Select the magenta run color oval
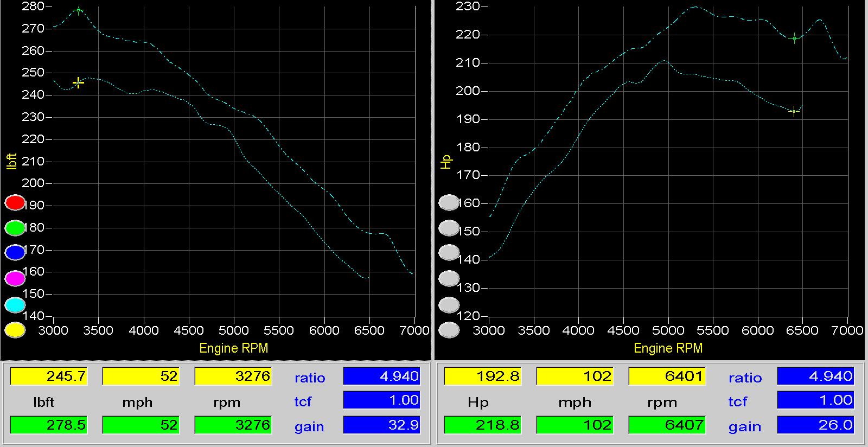 [15, 278]
